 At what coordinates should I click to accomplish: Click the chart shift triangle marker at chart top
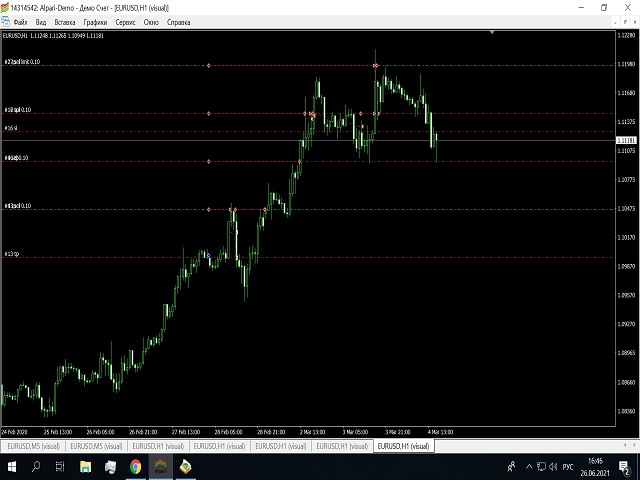click(x=492, y=32)
